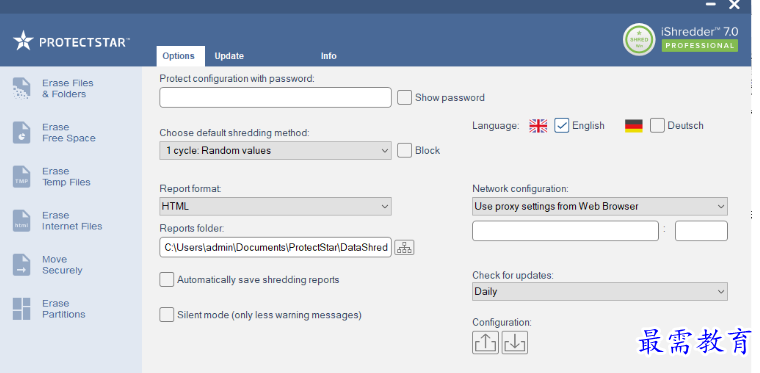Image resolution: width=760 pixels, height=373 pixels.
Task: Open the Erase Temp Files icon
Action: coord(21,177)
